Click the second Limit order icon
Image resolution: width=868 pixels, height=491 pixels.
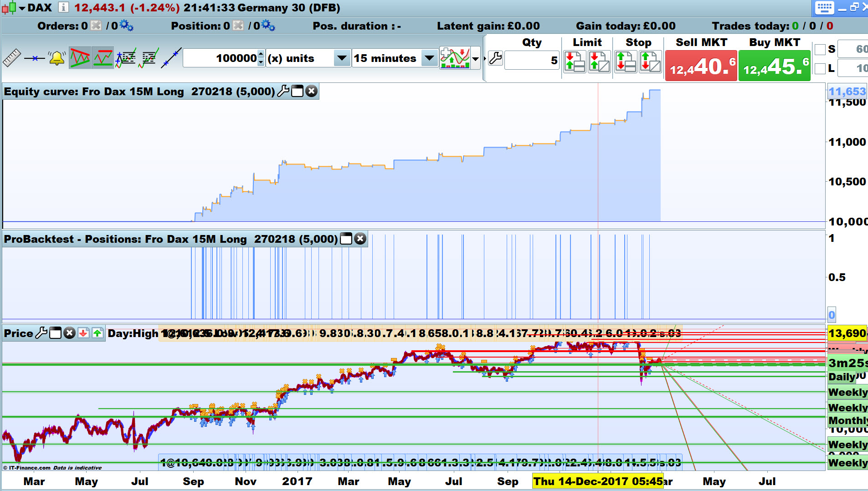coord(599,61)
